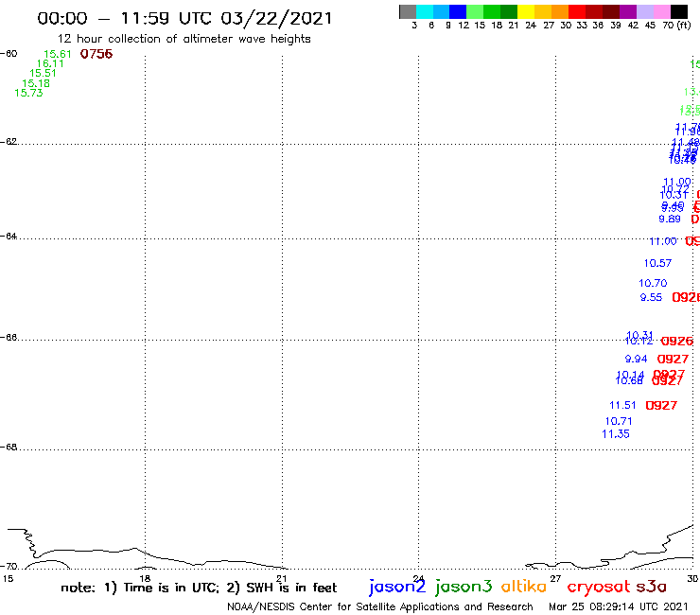Select the wave height 15.18

(x=36, y=83)
